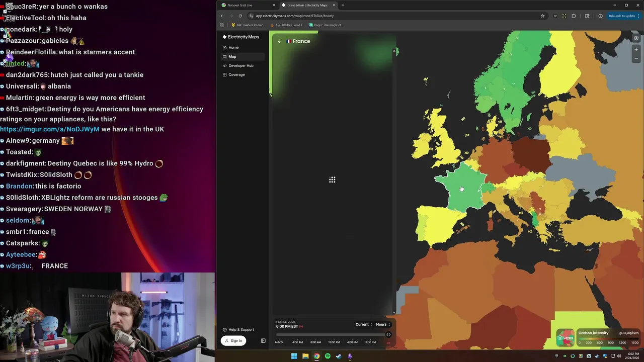644x362 pixels.
Task: Click the NVIDIA tray icon
Action: [566, 356]
